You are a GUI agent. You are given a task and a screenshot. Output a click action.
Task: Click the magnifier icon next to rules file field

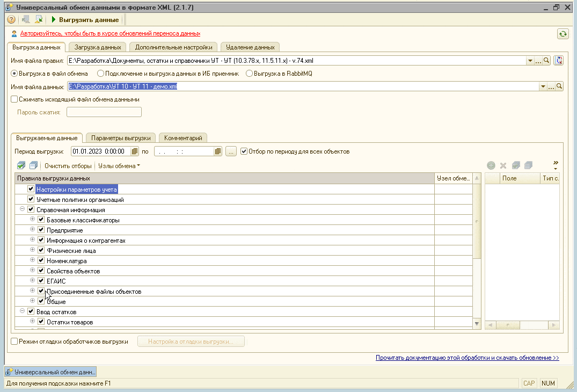pyautogui.click(x=547, y=61)
